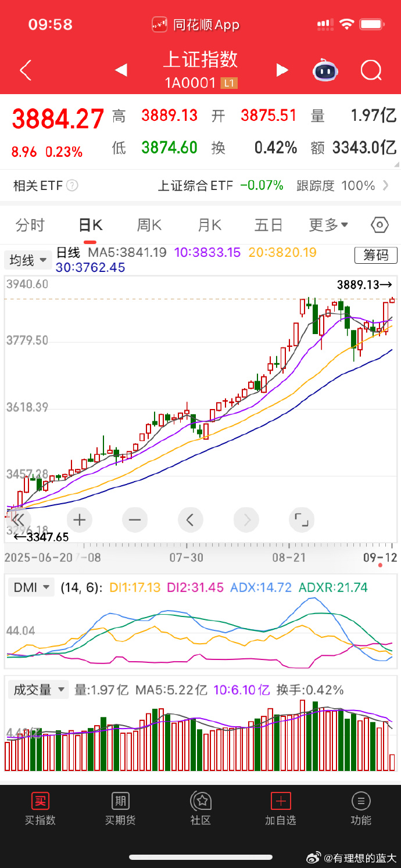Switch to 五日 tab
The height and width of the screenshot is (868, 401).
point(268,225)
